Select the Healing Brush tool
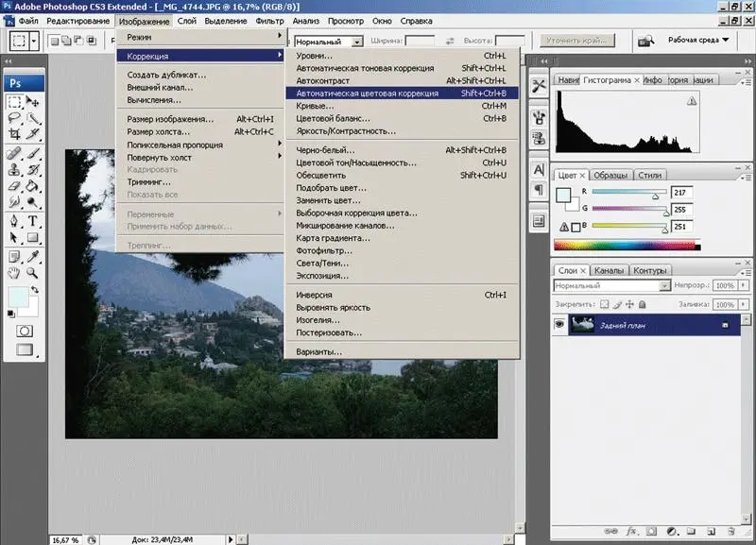Image resolution: width=756 pixels, height=545 pixels. coord(14,154)
